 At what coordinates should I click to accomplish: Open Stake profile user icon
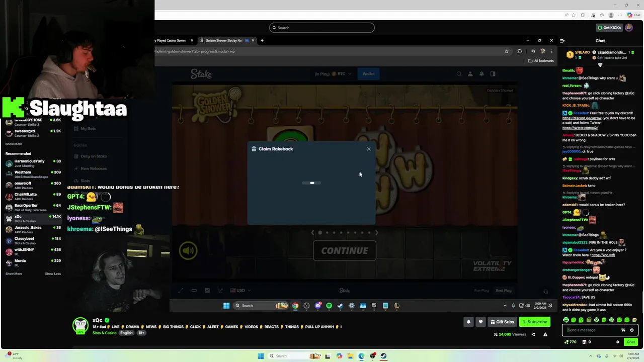point(470,74)
